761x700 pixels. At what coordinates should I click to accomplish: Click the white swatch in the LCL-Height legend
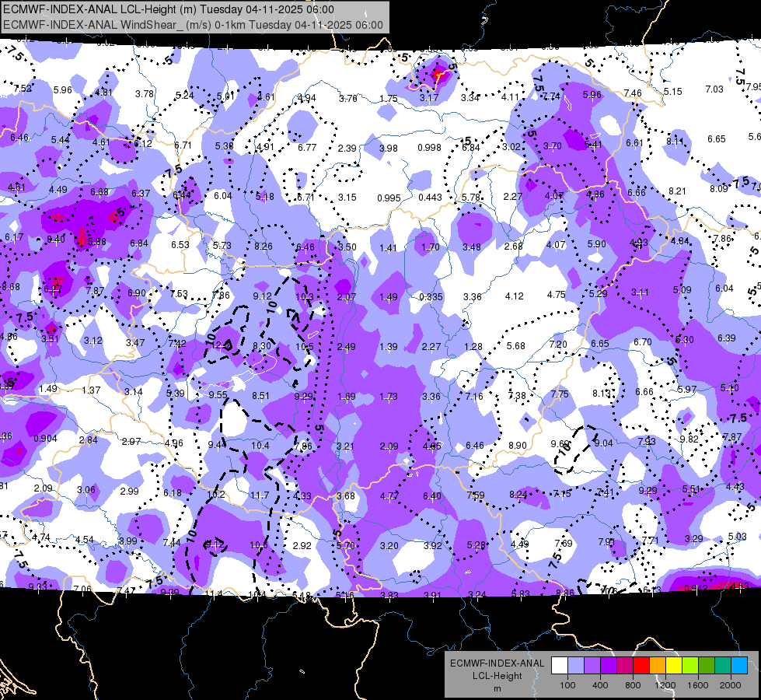coord(560,666)
